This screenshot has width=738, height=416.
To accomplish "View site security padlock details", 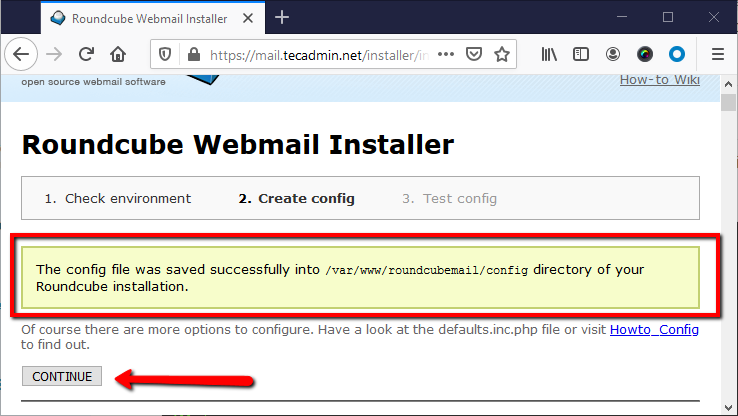I will pyautogui.click(x=193, y=55).
